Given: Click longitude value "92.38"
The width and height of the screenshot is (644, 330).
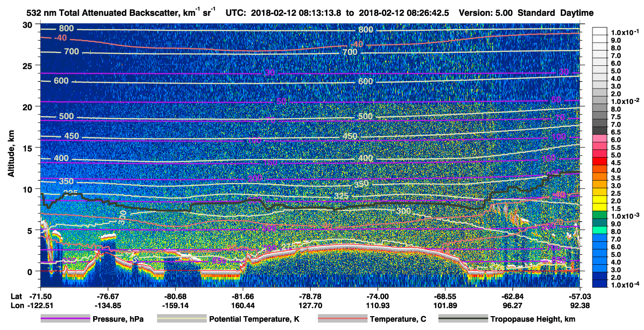Looking at the screenshot, I should (580, 305).
